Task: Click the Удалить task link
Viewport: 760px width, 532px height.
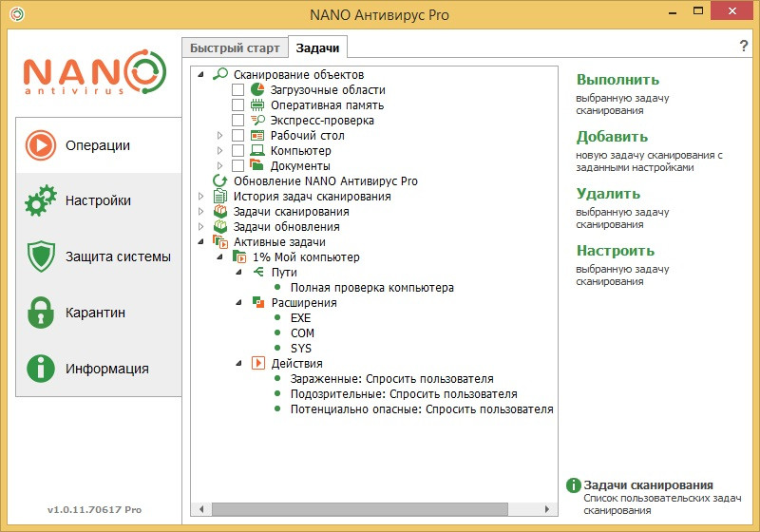Action: (x=608, y=194)
